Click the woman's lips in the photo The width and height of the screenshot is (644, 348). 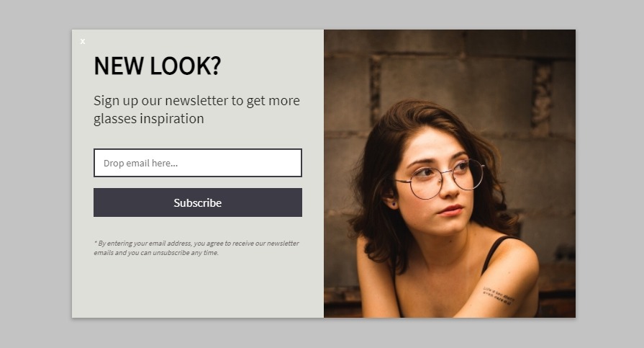tap(450, 210)
